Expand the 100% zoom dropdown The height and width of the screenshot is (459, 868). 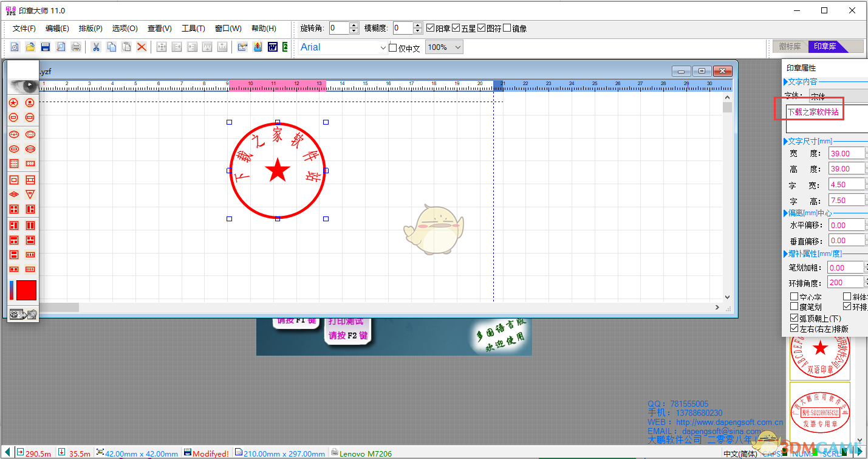coord(457,47)
